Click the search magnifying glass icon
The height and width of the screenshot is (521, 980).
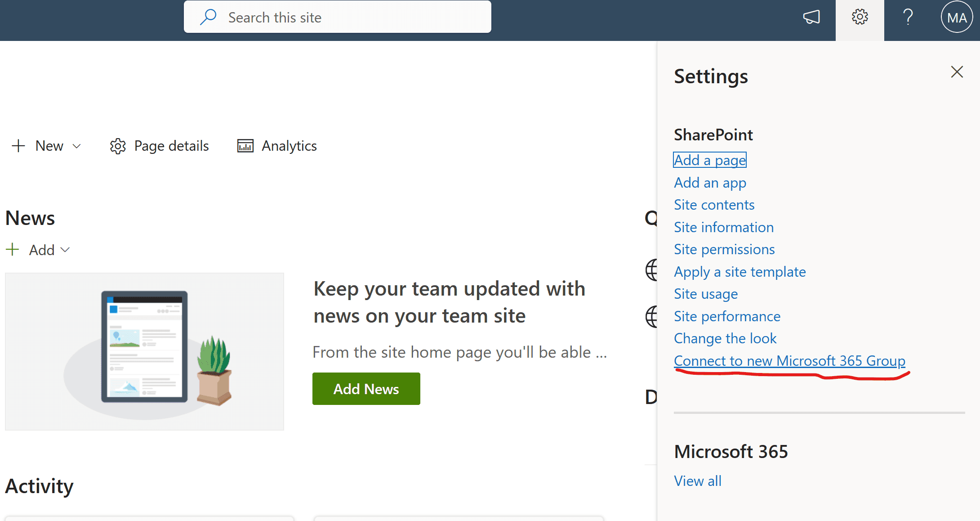(x=208, y=17)
